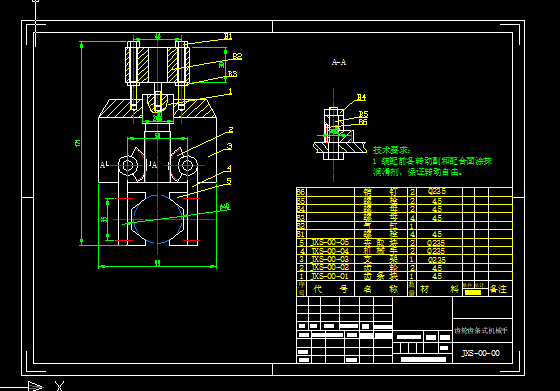The image size is (560, 391).
Task: Click balloon number 3 on the assembly view
Action: pyautogui.click(x=229, y=146)
